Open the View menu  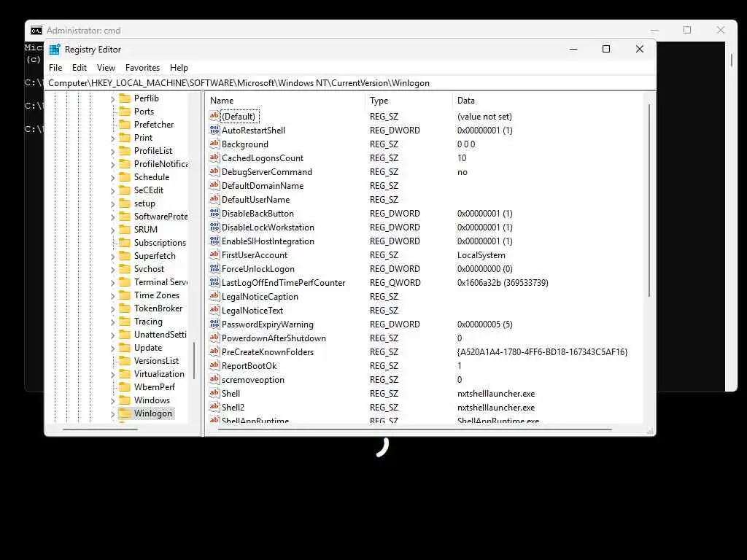point(106,68)
